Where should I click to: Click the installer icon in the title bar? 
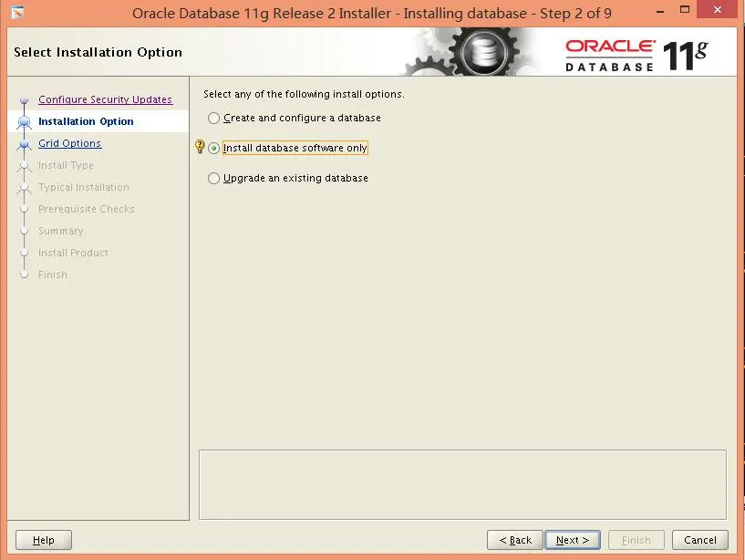(x=17, y=13)
